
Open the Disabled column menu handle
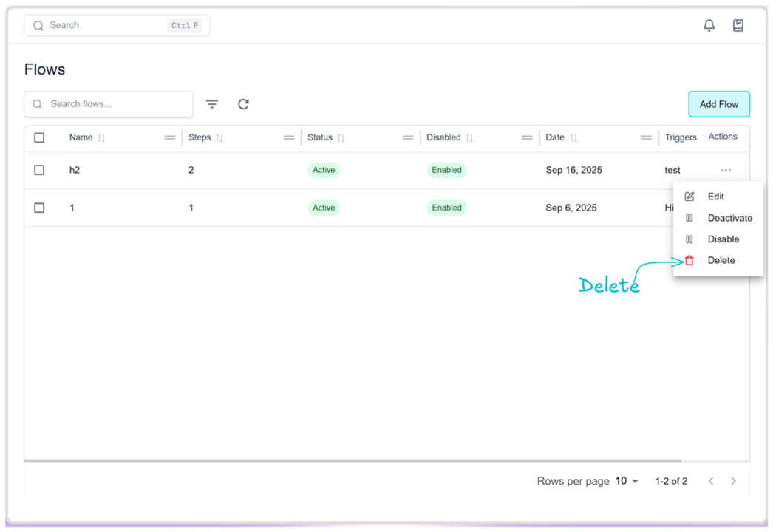(527, 138)
